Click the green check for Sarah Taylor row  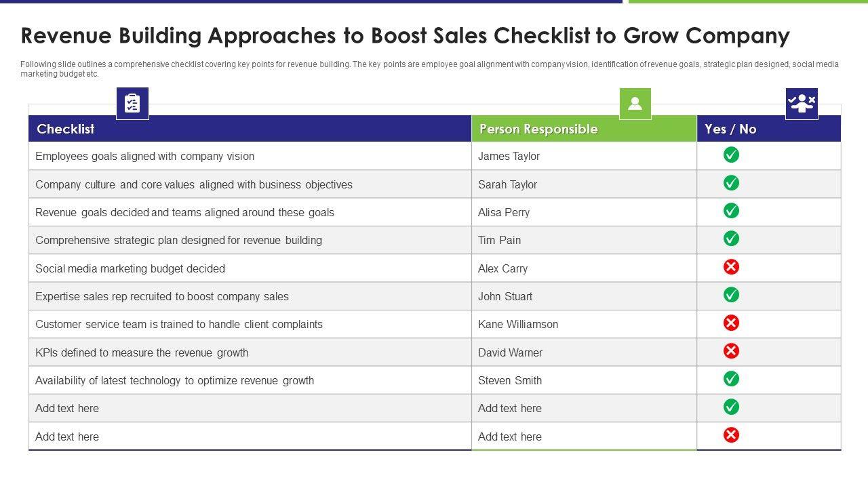tap(731, 183)
